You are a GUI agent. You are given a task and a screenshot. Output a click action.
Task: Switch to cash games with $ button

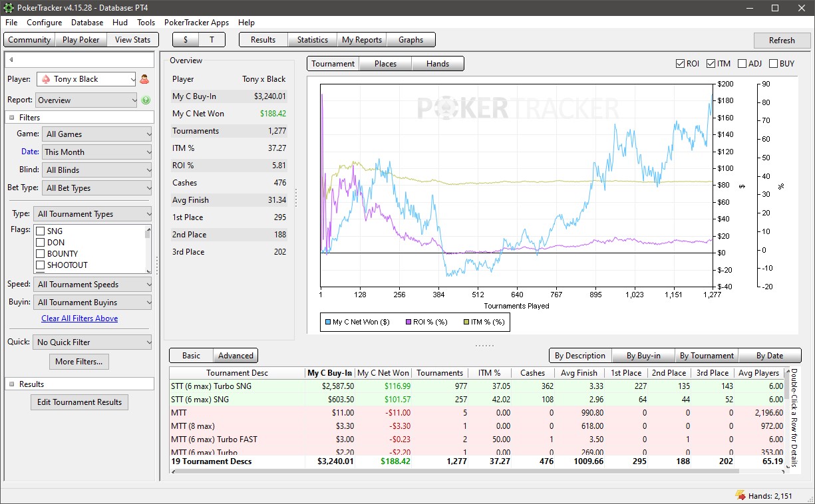tap(185, 40)
